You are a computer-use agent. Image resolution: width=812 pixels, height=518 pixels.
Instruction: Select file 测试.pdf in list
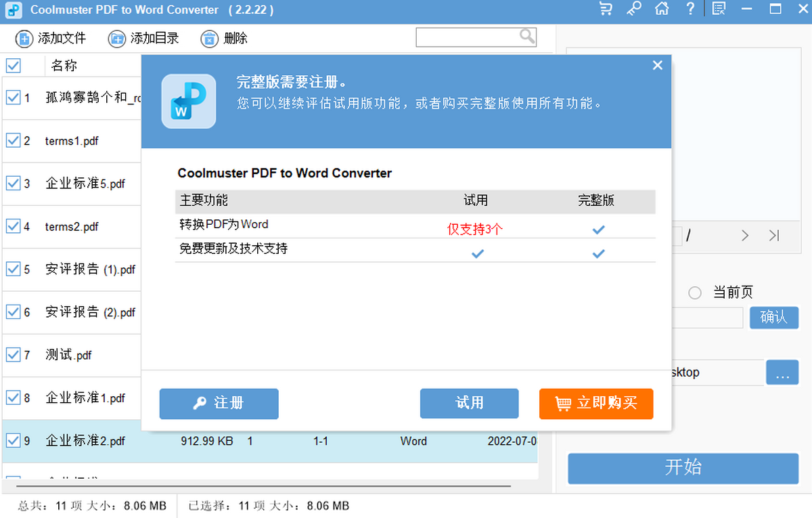[x=68, y=355]
